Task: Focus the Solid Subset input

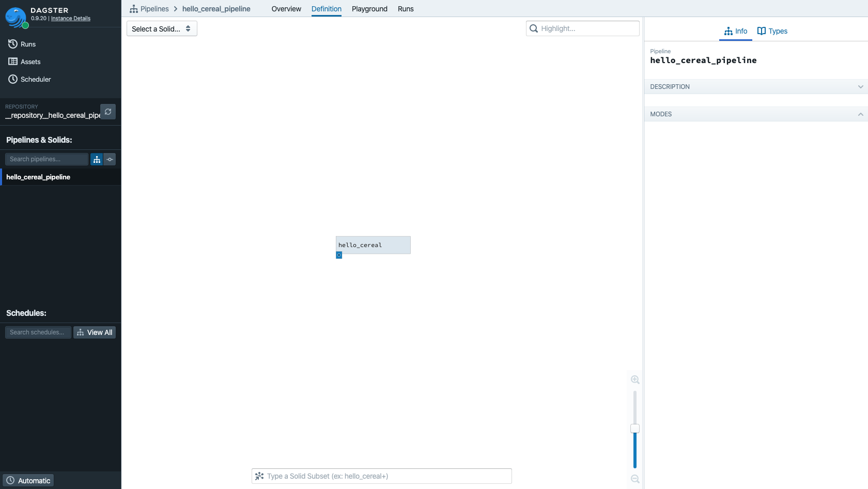Action: click(382, 476)
